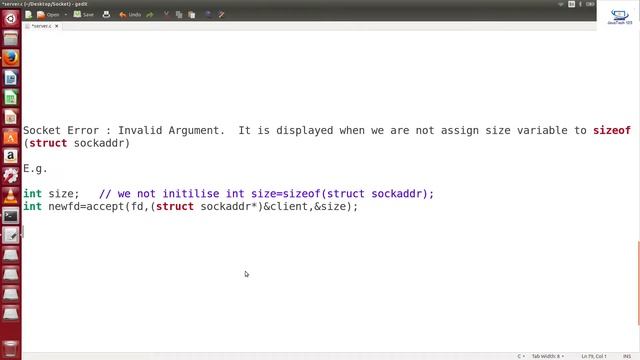Open the Find search tool
This screenshot has height=360, width=640.
[x=208, y=15]
